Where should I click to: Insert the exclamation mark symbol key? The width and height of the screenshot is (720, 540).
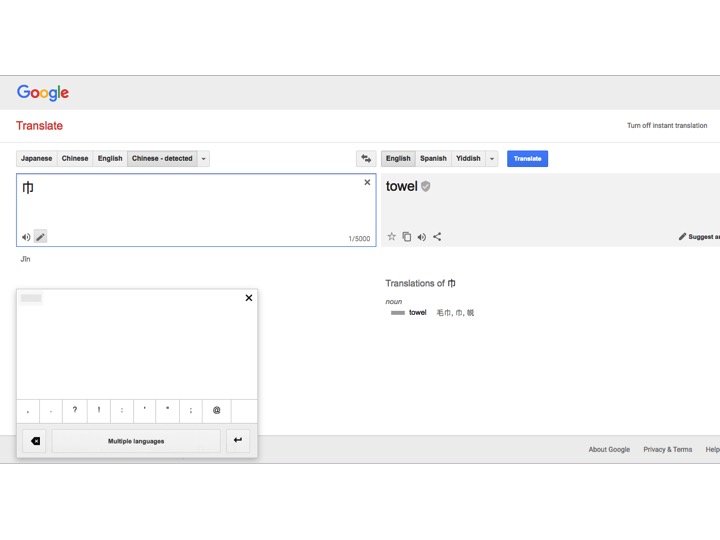pyautogui.click(x=98, y=411)
